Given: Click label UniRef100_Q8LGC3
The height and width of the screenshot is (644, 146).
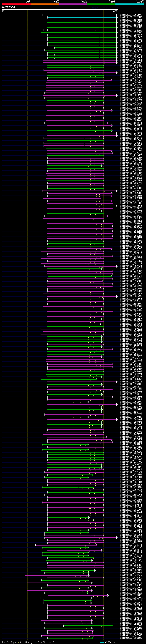Looking at the screenshot, I should 131,37.
